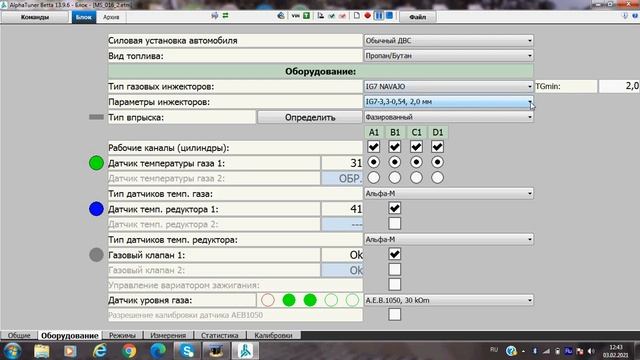Switch to the Измерения tab
640x360 pixels.
coord(168,335)
